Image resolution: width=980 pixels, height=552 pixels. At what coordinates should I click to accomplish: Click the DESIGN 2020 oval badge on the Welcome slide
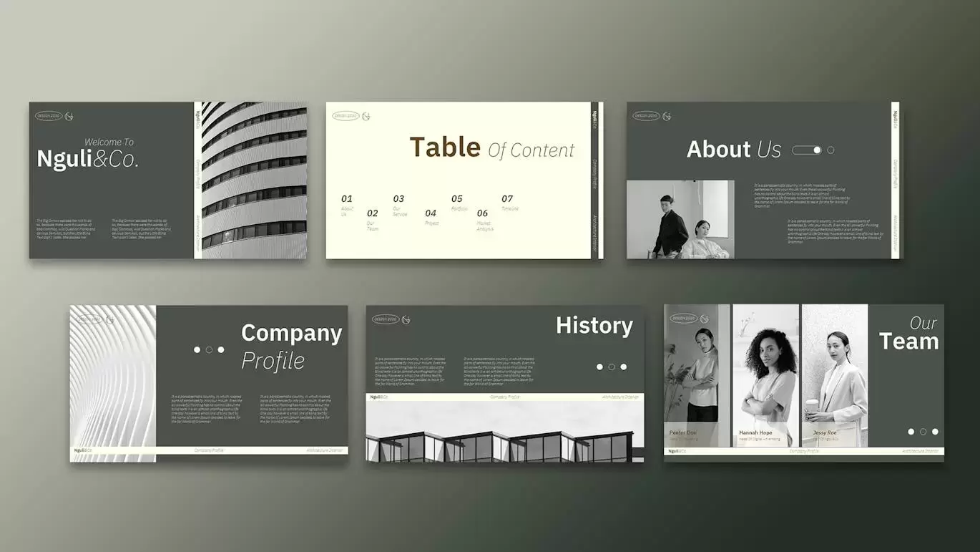click(x=49, y=116)
